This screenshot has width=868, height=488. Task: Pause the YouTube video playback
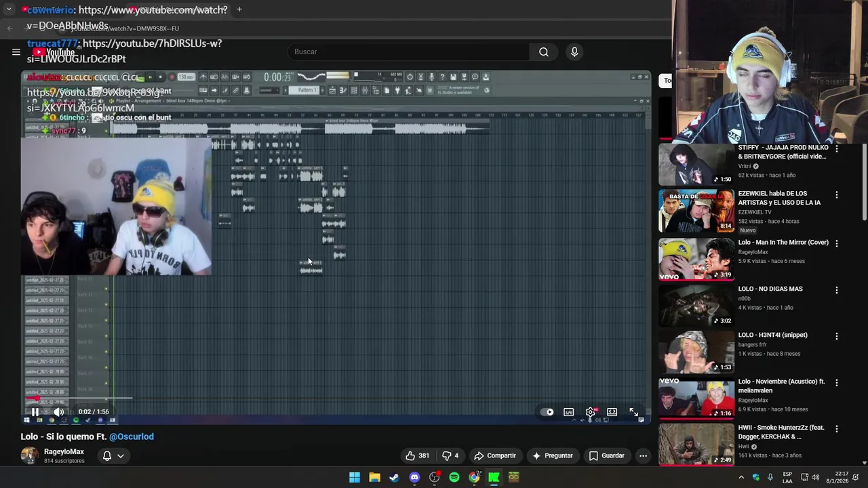coord(35,411)
